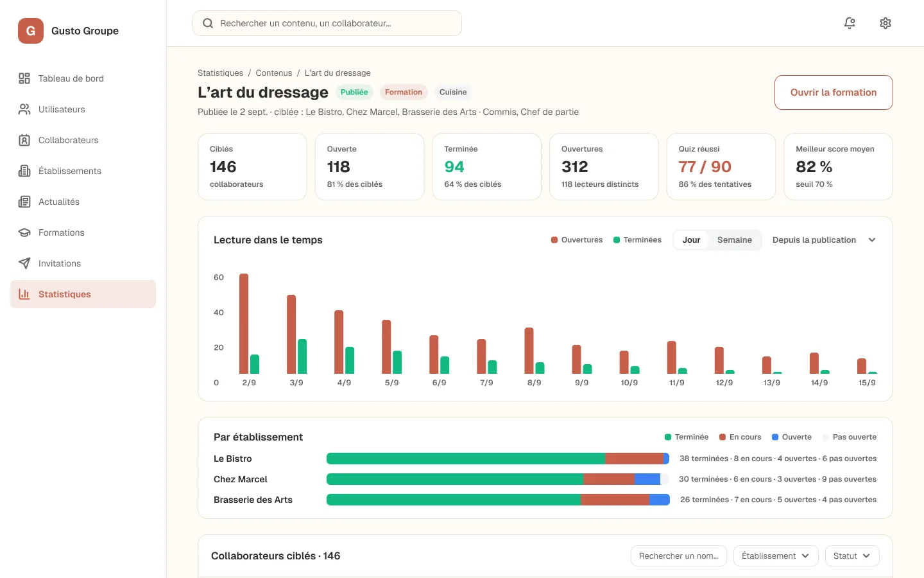Screen dimensions: 924x578
Task: Open the Établissement filter dropdown
Action: pos(776,556)
